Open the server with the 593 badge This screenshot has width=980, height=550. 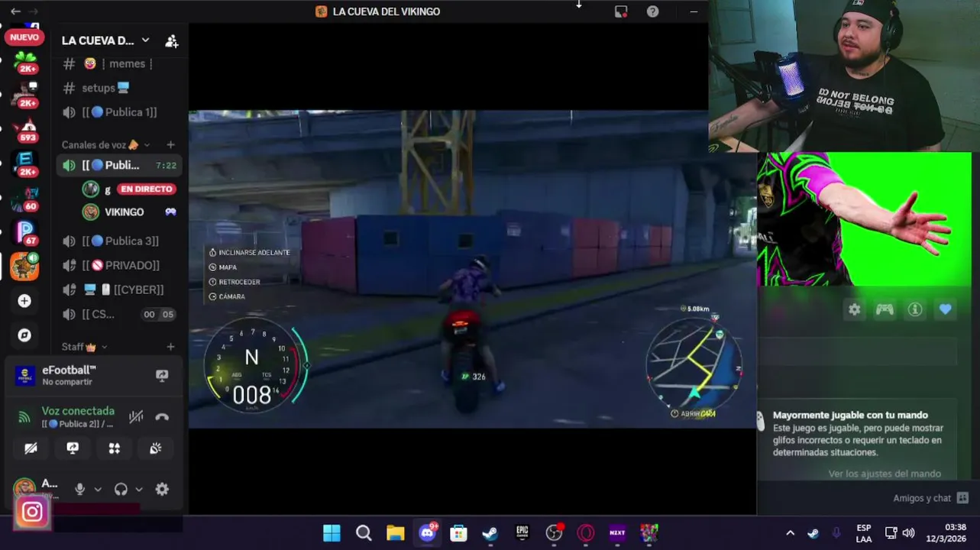tap(25, 130)
